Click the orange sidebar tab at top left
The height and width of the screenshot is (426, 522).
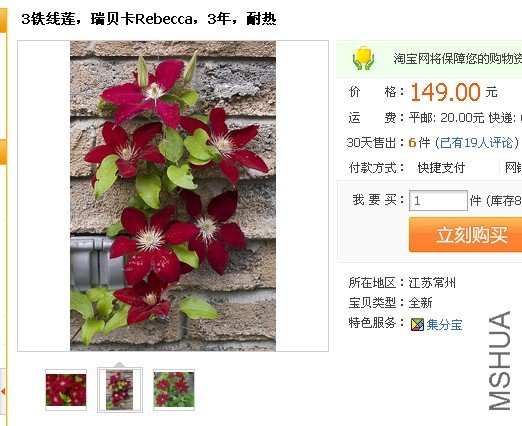3,21
